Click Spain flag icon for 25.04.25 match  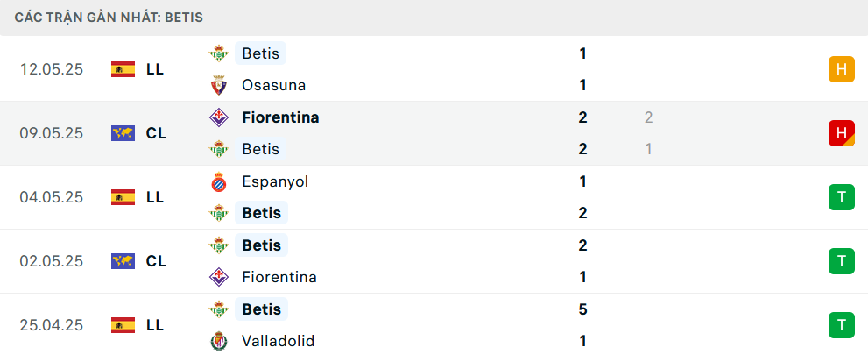[123, 325]
